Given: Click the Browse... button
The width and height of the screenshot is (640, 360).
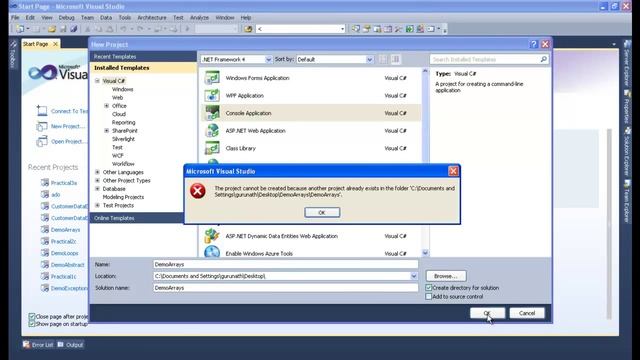Looking at the screenshot, I should pos(446,276).
